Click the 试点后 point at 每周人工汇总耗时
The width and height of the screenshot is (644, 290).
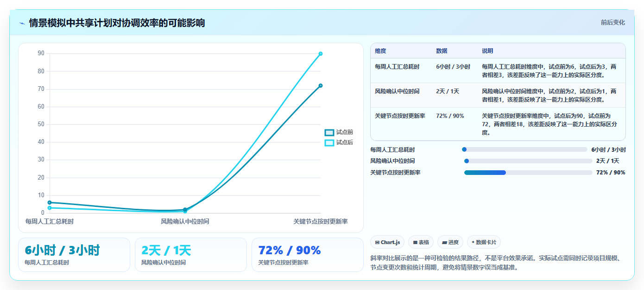tap(50, 208)
